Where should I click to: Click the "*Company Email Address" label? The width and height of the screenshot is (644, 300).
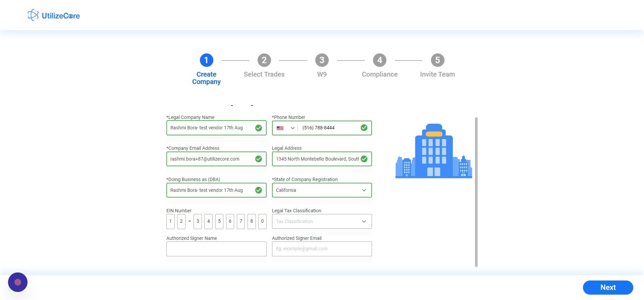click(193, 148)
